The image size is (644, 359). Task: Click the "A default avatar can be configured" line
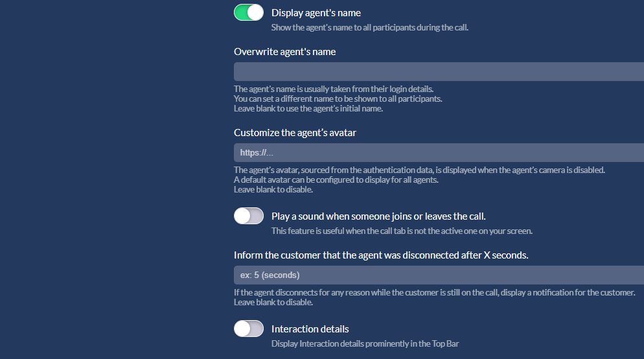click(x=336, y=179)
